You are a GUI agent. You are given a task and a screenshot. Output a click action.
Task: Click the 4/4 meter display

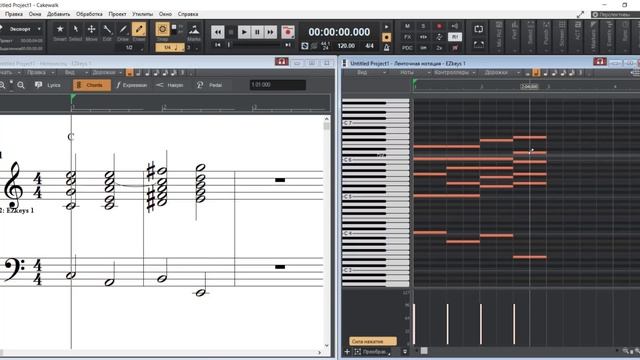point(369,46)
